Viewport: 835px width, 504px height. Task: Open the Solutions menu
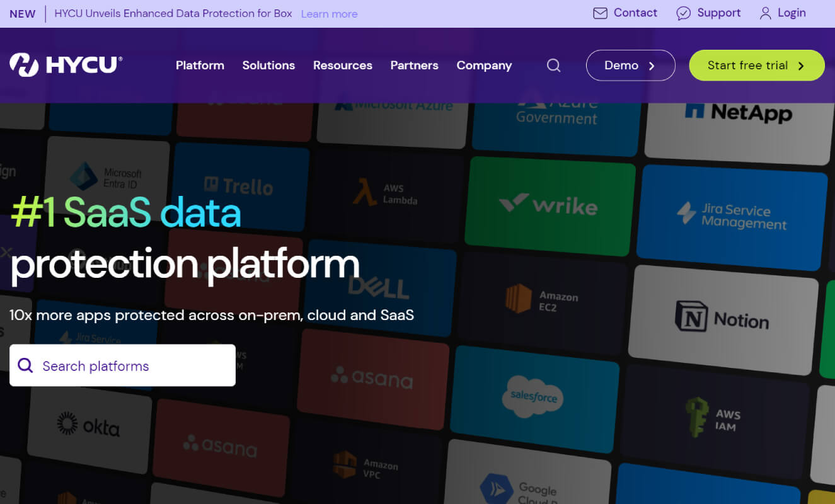(268, 66)
